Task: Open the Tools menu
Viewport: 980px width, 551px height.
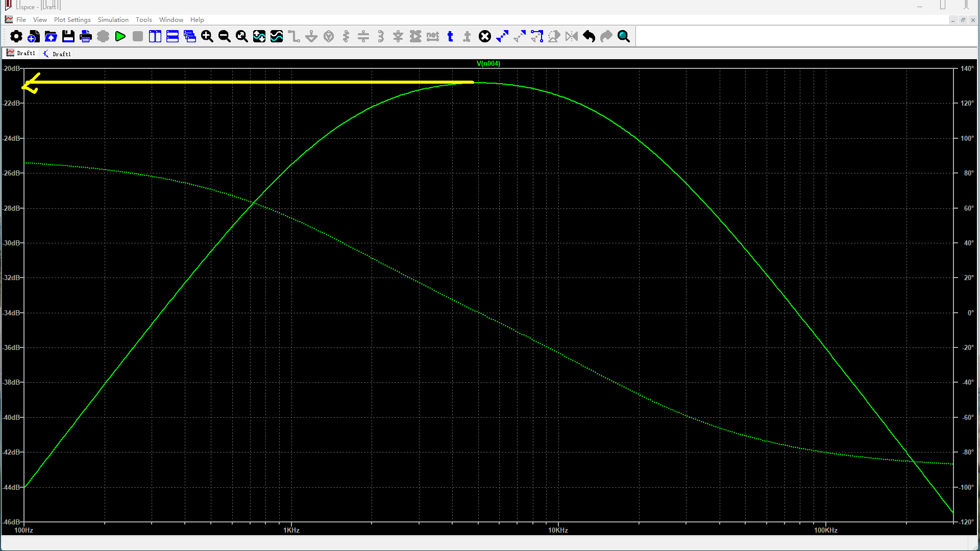Action: point(143,19)
